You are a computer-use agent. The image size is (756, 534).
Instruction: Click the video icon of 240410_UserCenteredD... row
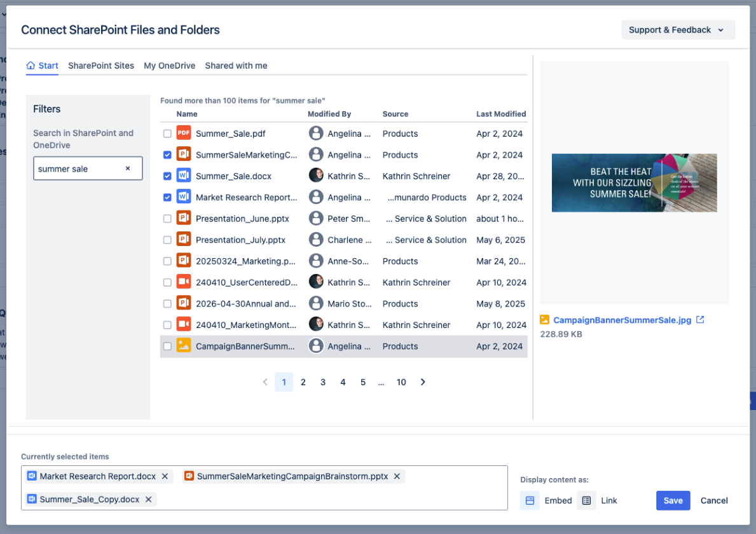coord(184,282)
